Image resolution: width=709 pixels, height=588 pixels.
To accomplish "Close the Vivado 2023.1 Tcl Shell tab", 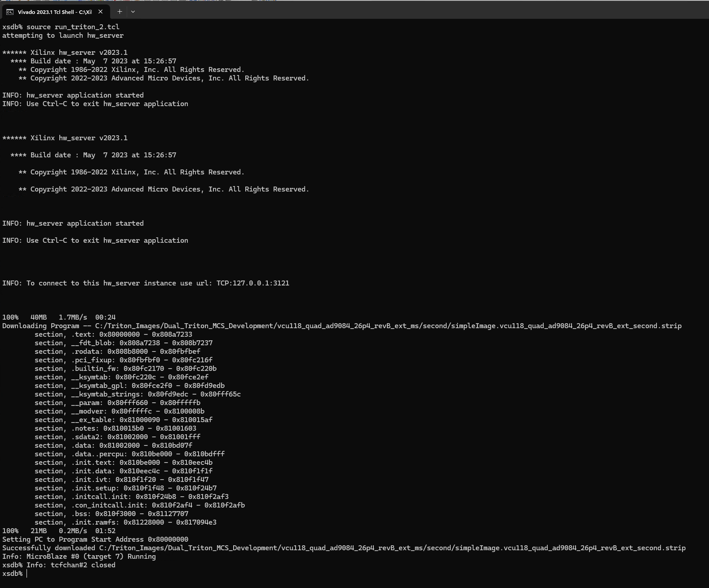I will [x=101, y=12].
